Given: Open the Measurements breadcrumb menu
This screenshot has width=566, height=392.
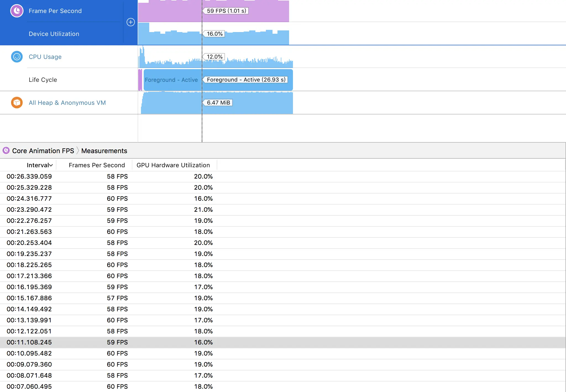Looking at the screenshot, I should pyautogui.click(x=104, y=151).
